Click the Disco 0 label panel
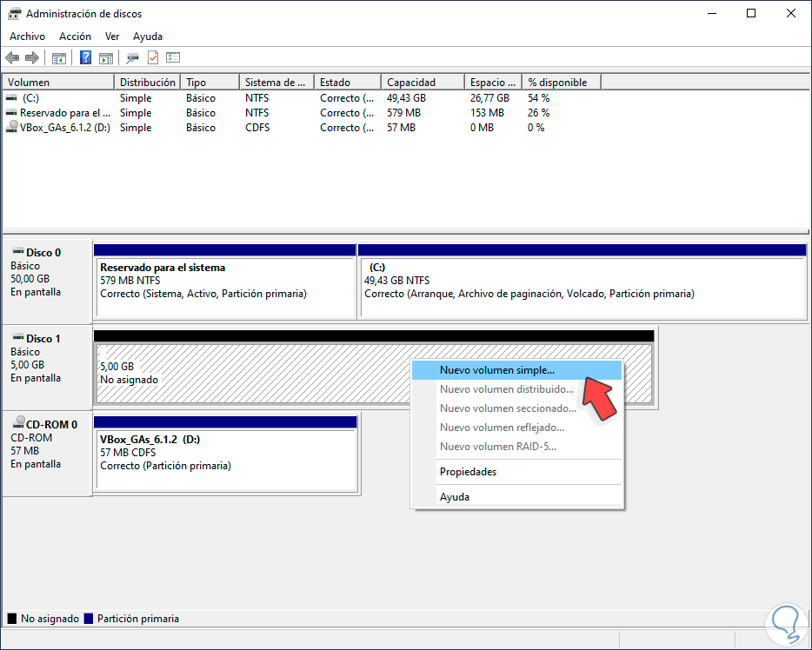This screenshot has height=650, width=812. tap(47, 281)
